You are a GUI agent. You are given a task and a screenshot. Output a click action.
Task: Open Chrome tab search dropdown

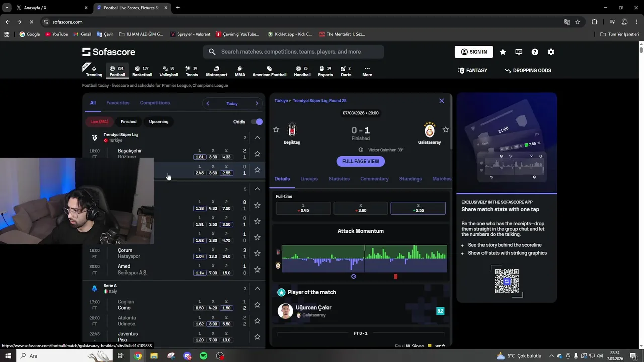(x=7, y=8)
